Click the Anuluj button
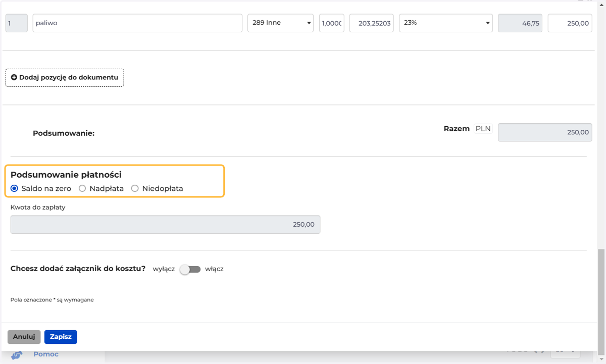The image size is (606, 364). (24, 337)
